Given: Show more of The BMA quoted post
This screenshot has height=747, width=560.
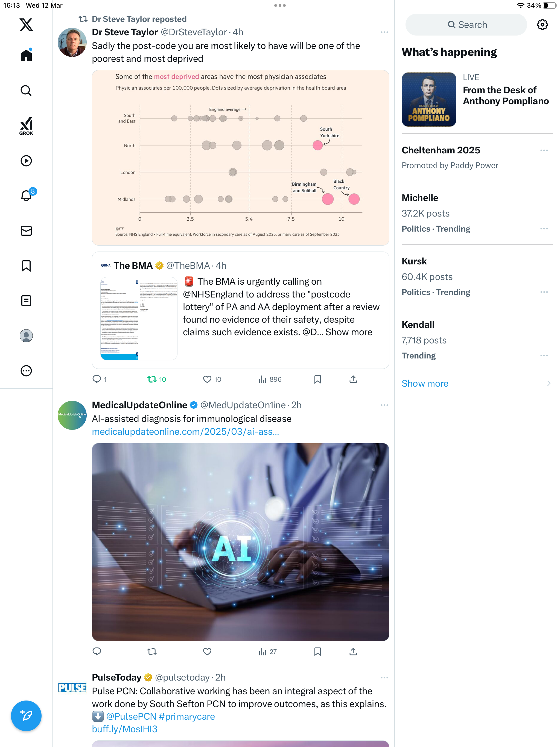Looking at the screenshot, I should click(x=349, y=332).
